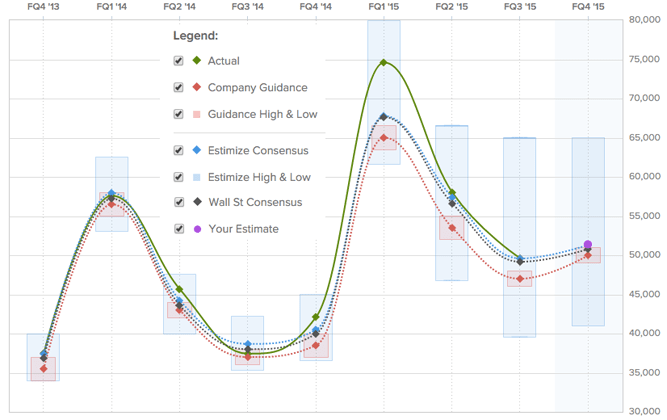The image size is (667, 420).
Task: Click the red Company Guidance point in FQ4 '13
Action: [43, 369]
